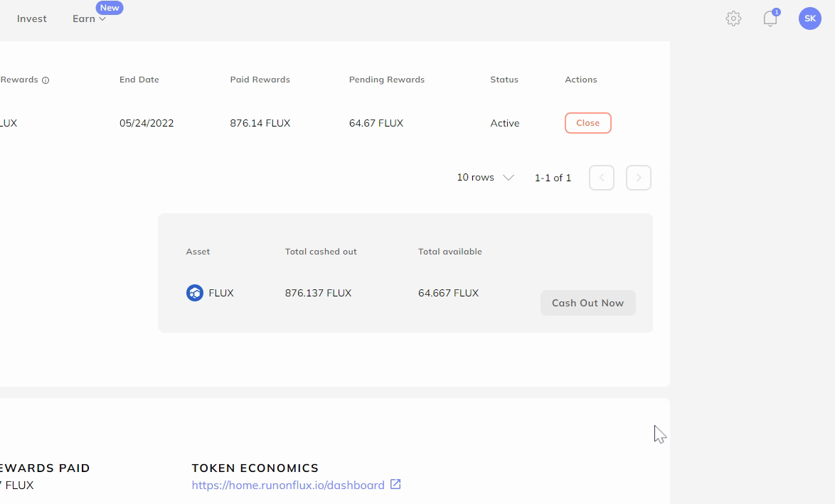The height and width of the screenshot is (504, 835).
Task: Click the TOKEN ECONOMICS heading
Action: tap(255, 468)
